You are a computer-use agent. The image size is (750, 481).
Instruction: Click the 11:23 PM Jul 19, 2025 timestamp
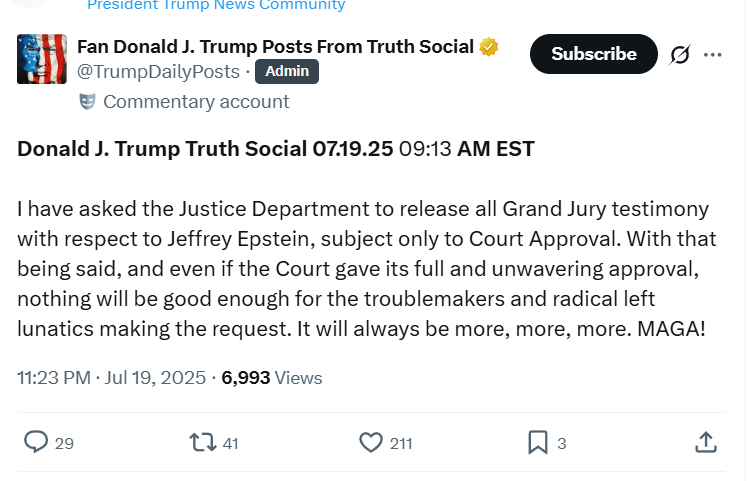click(x=111, y=378)
